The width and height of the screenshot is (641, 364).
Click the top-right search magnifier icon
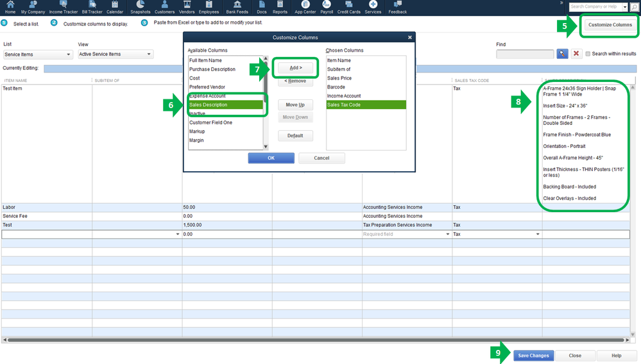635,7
